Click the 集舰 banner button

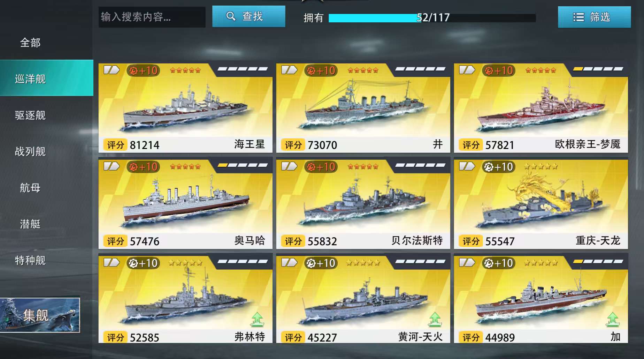[40, 315]
